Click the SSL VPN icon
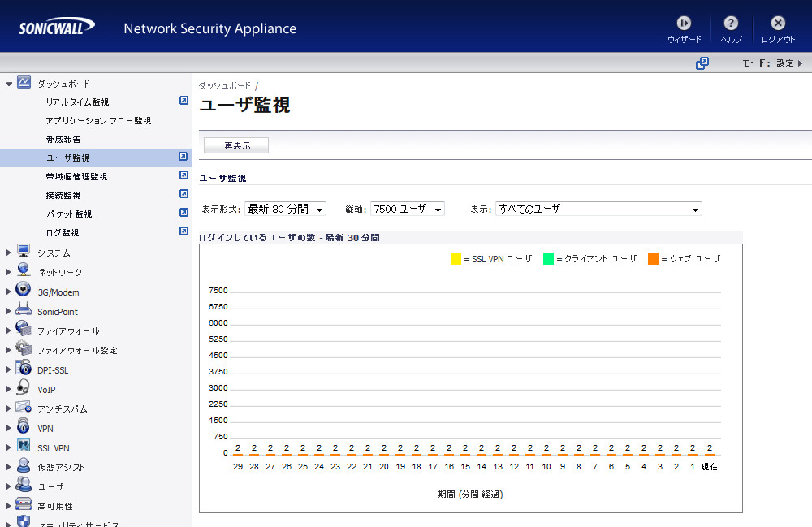This screenshot has width=812, height=527. pos(24,445)
